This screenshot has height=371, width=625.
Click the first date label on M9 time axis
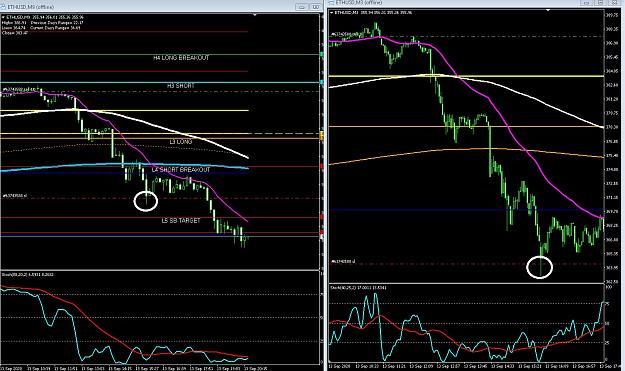point(11,369)
